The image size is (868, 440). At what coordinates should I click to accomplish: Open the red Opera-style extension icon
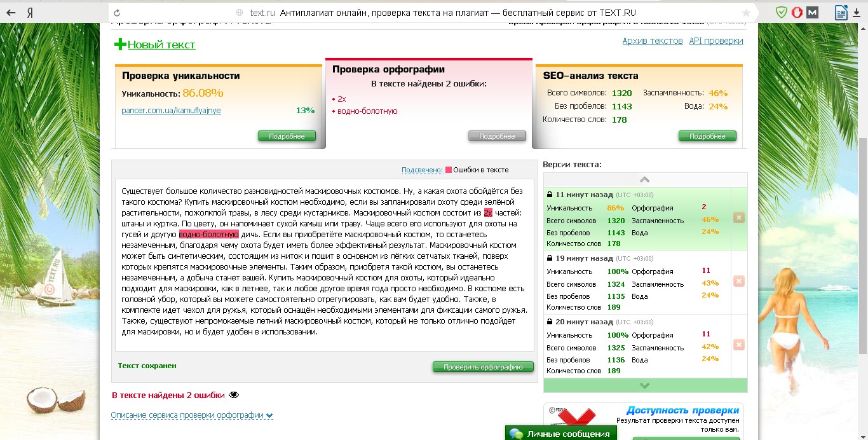point(797,12)
